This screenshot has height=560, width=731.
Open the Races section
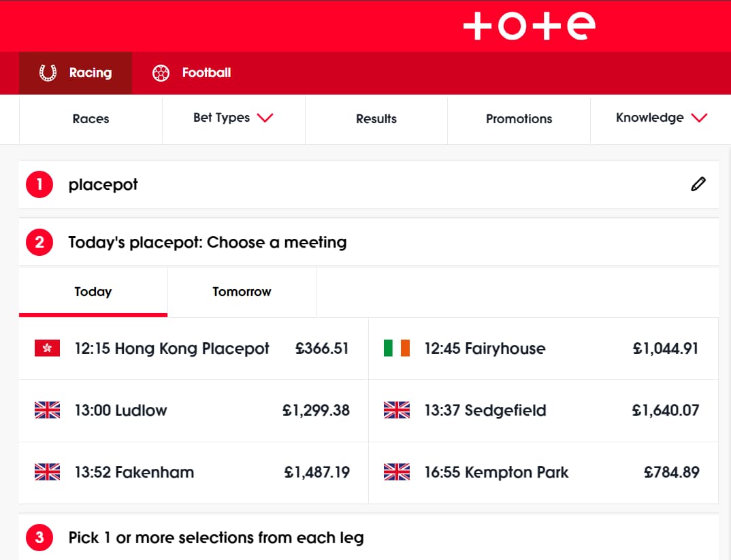click(x=91, y=119)
